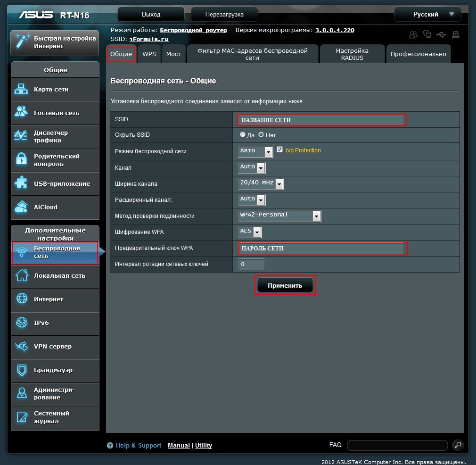Switch to the WPS tab
The width and height of the screenshot is (476, 465).
coord(149,54)
